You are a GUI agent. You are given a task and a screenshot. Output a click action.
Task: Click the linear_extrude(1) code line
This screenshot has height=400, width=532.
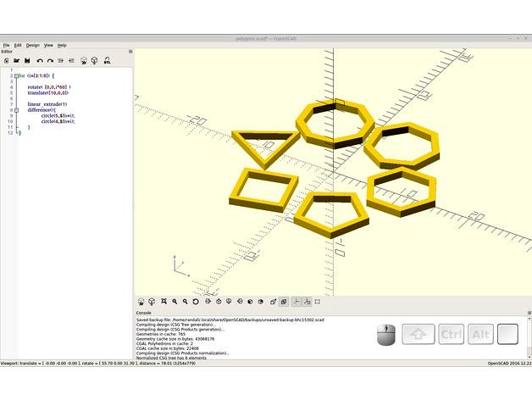click(x=47, y=104)
